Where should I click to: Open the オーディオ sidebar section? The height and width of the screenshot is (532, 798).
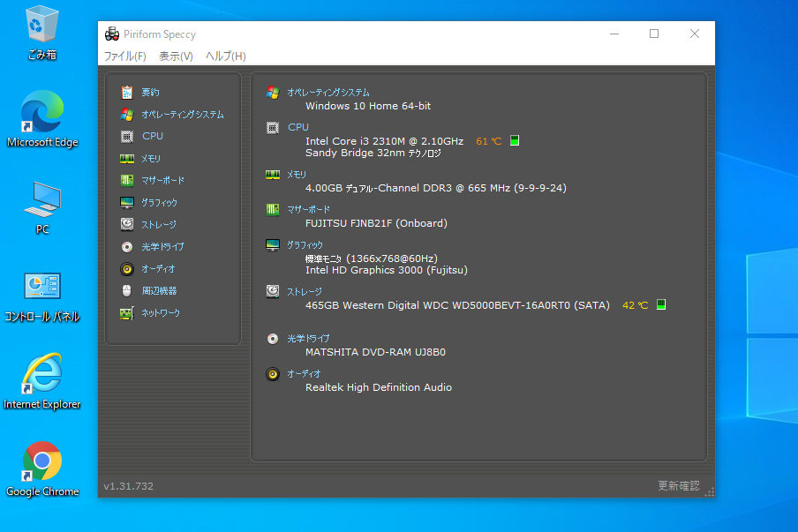(x=158, y=268)
